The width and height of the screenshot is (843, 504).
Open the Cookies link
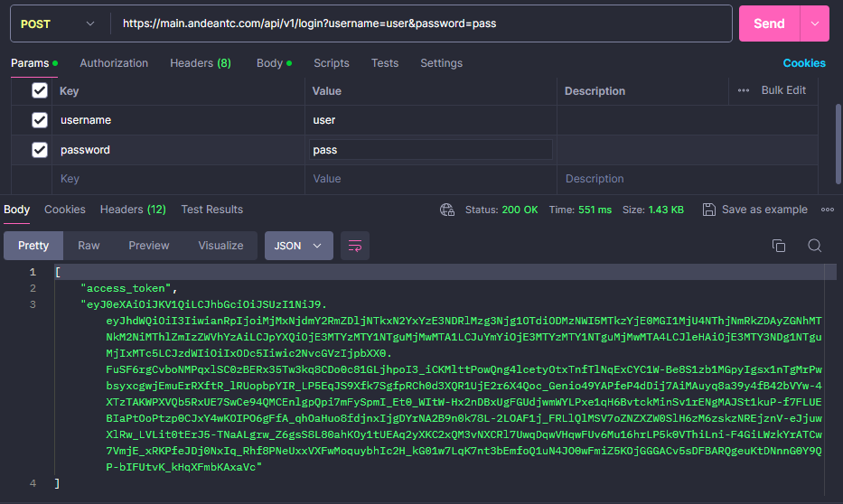803,63
